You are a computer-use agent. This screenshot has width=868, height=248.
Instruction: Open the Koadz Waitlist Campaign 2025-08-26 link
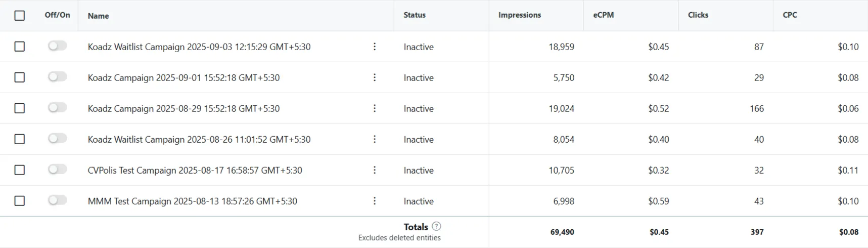click(x=199, y=140)
